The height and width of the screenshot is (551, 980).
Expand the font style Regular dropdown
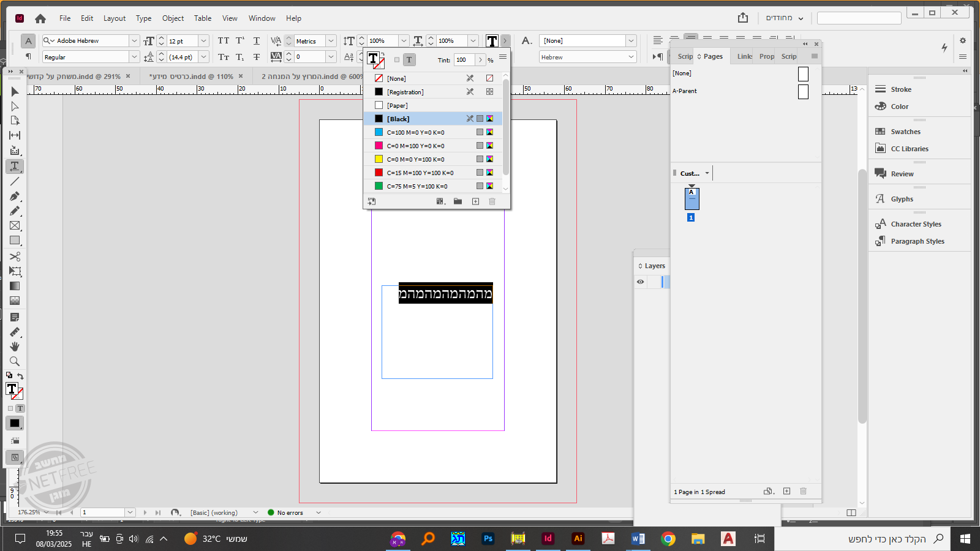(134, 57)
